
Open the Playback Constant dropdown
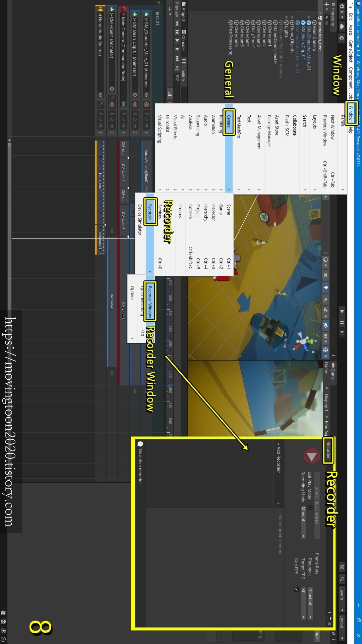[x=310, y=603]
